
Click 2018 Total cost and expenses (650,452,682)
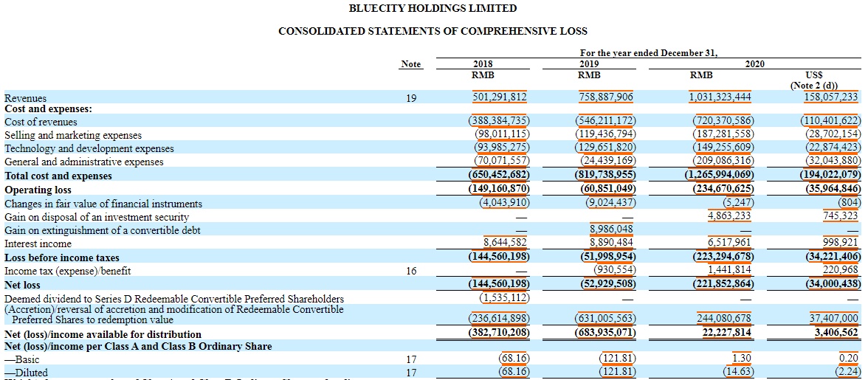(x=499, y=176)
